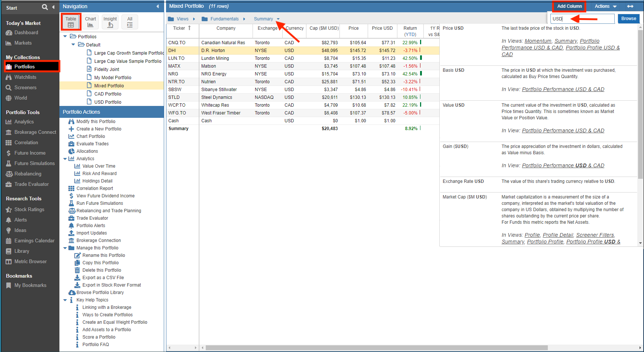Open Metric Browser icon
Screen dimensions: 644x352
click(9, 262)
